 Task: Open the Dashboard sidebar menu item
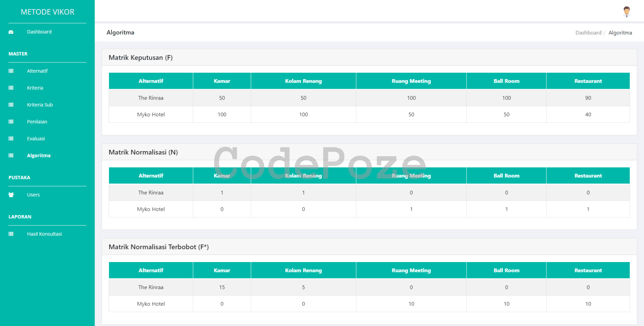(x=39, y=32)
